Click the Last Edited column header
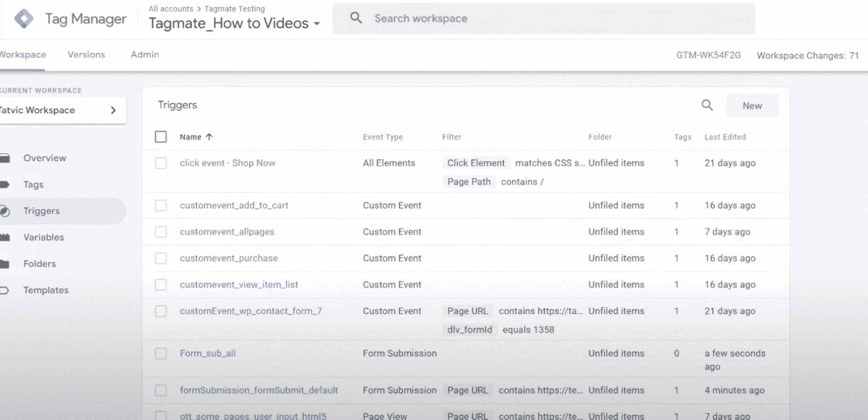 pos(725,137)
